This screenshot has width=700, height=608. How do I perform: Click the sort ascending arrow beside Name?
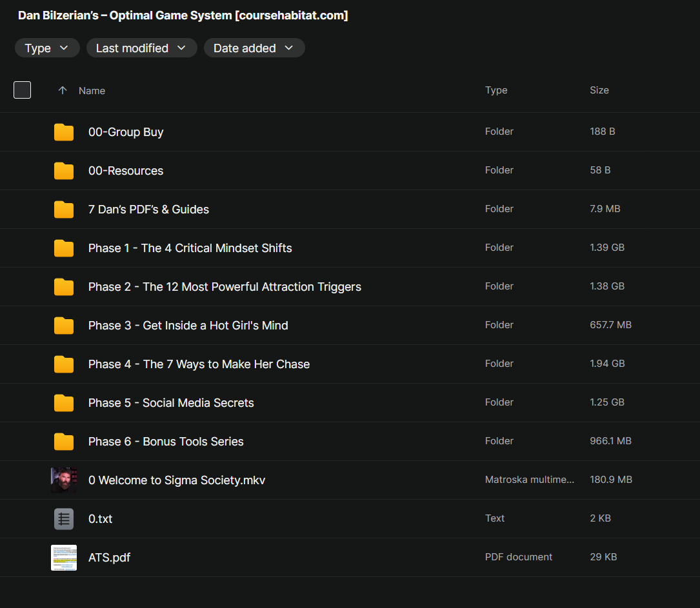[63, 91]
